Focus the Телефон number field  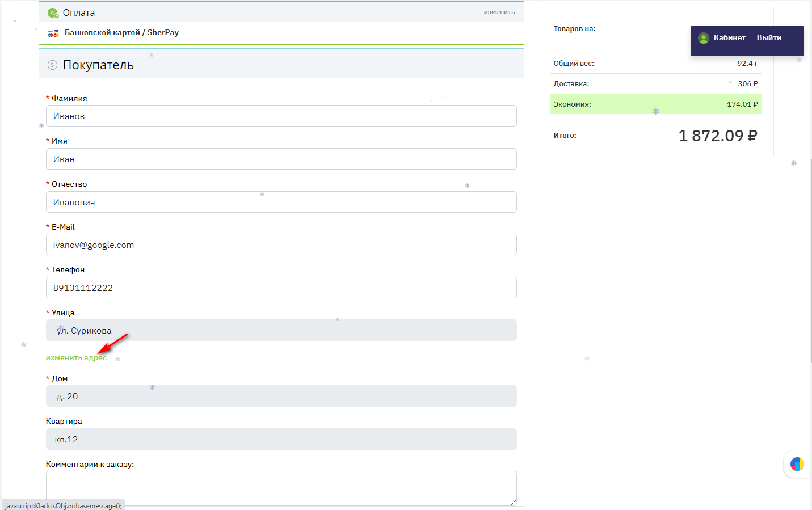pos(281,288)
